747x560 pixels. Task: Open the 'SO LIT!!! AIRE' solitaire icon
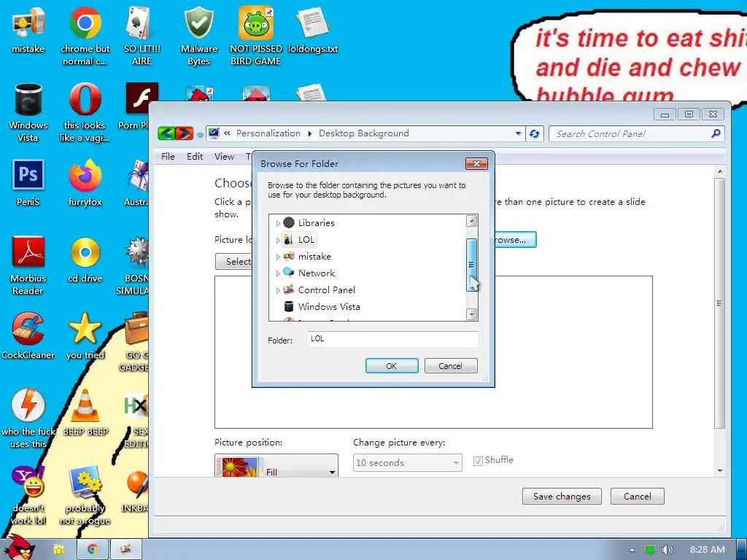(x=142, y=36)
